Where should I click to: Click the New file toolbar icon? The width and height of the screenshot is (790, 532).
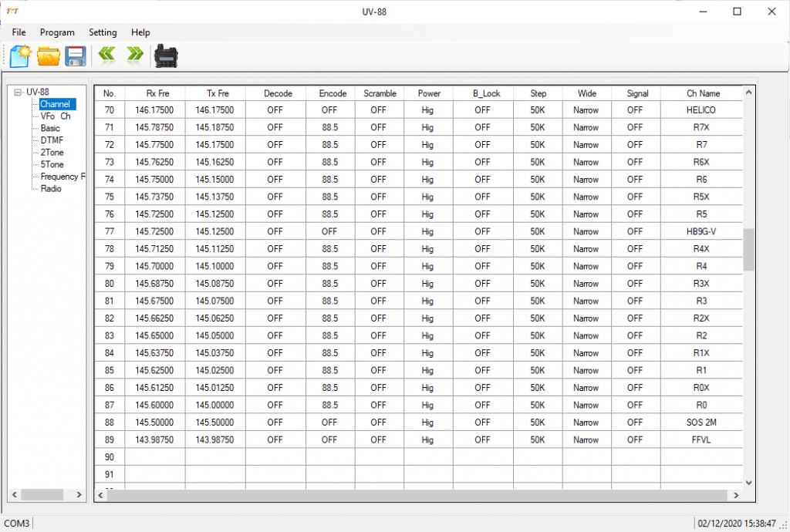20,56
